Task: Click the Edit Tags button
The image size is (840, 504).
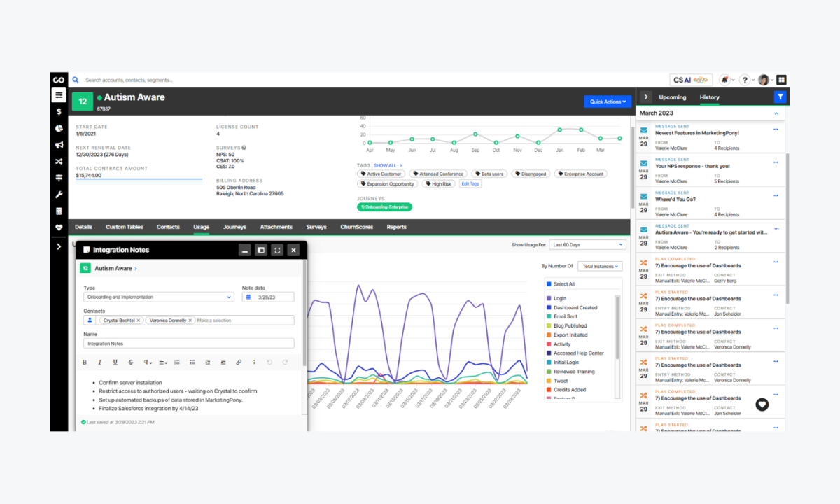Action: 470,183
